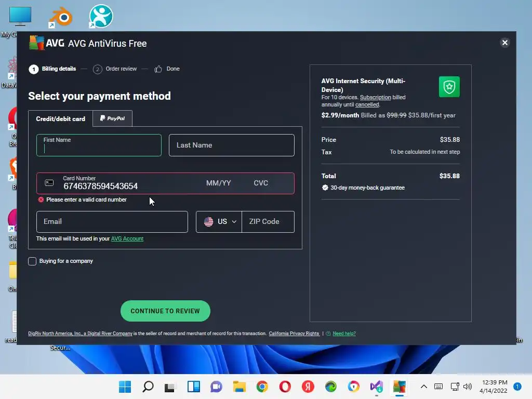Show hidden tray icons chevron
Image resolution: width=532 pixels, height=399 pixels.
coord(424,387)
